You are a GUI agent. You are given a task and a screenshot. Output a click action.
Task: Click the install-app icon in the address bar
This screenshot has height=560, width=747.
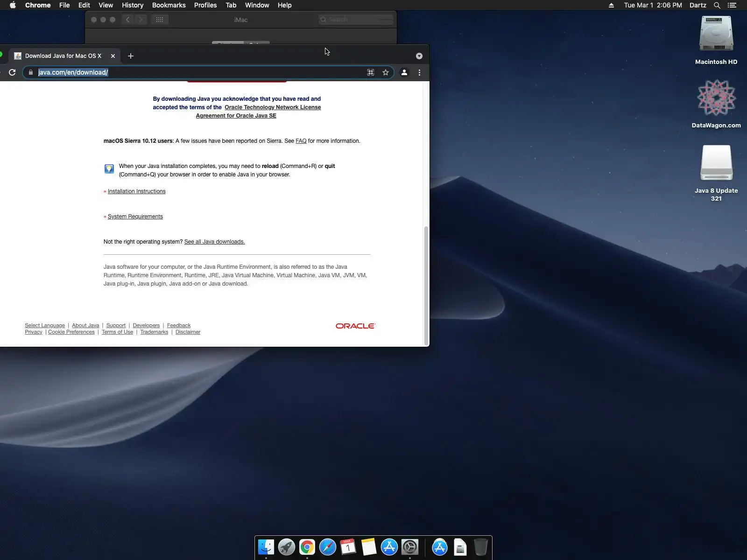371,72
